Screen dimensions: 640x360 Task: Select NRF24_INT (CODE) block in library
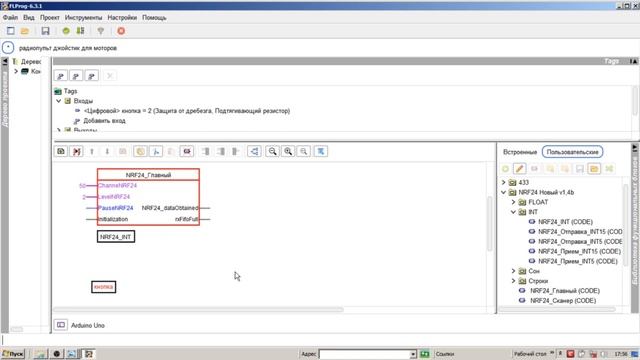pos(565,222)
